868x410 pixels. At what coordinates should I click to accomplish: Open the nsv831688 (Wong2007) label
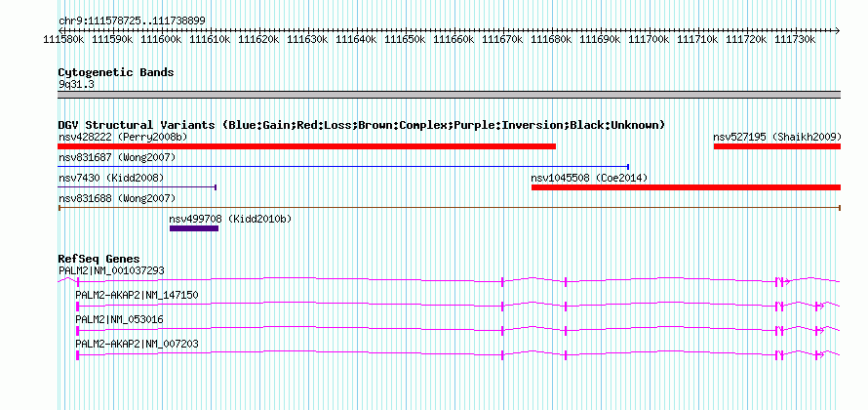[117, 198]
